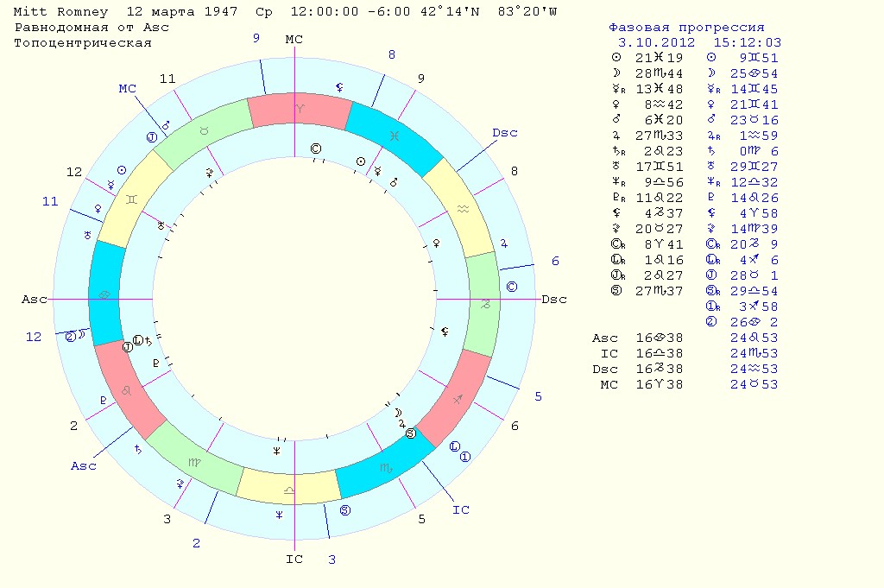Select the Capricorn glyph on the zodiac ring

[x=485, y=305]
